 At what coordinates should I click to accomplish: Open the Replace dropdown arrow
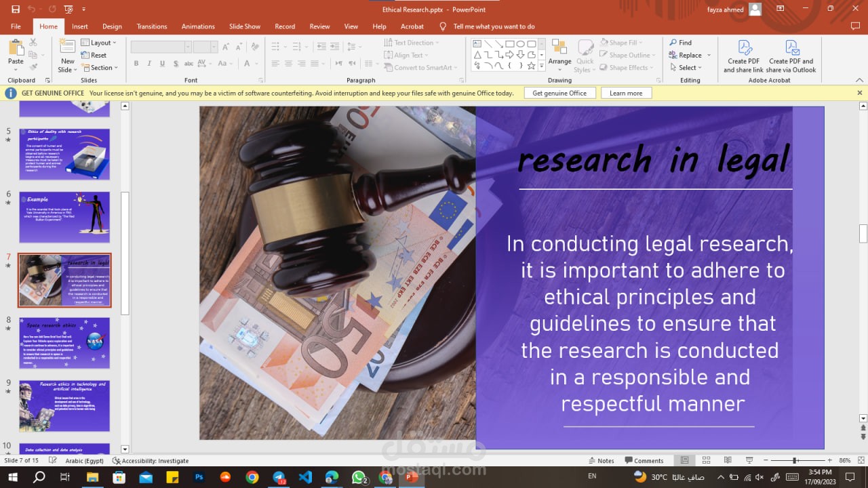point(709,56)
